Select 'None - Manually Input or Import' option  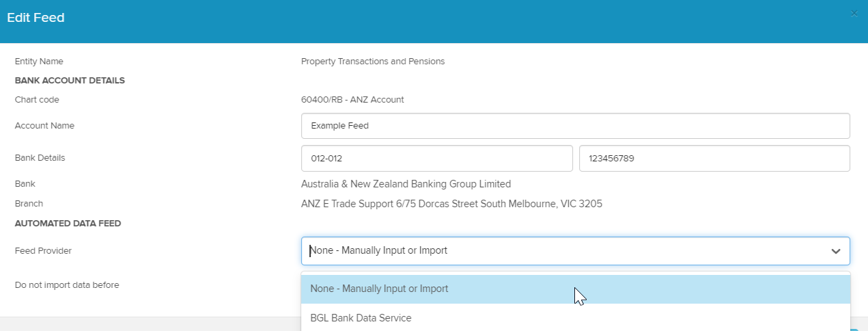click(x=379, y=289)
